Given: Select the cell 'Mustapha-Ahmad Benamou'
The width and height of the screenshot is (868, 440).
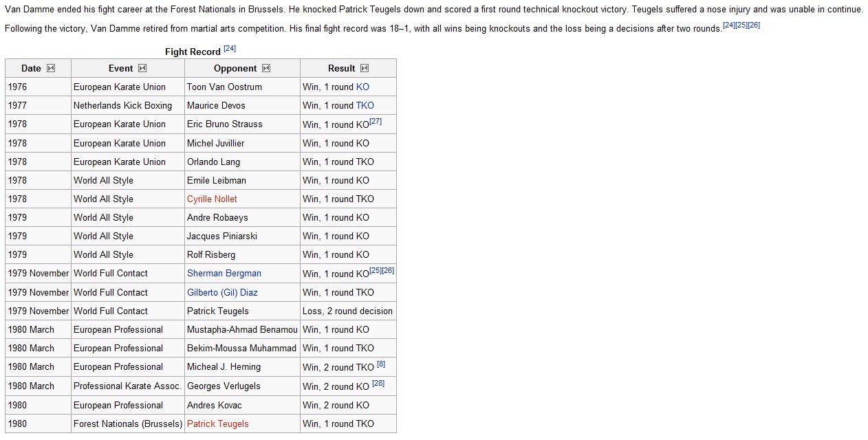Looking at the screenshot, I should 242,329.
